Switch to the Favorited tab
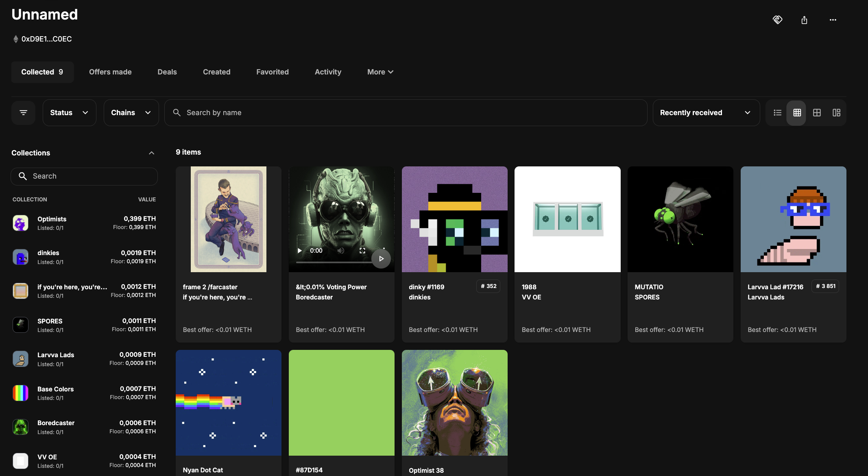The width and height of the screenshot is (868, 476). point(273,72)
